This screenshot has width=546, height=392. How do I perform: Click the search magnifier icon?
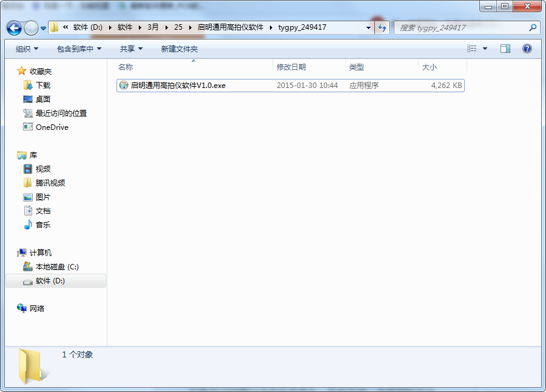pyautogui.click(x=533, y=28)
